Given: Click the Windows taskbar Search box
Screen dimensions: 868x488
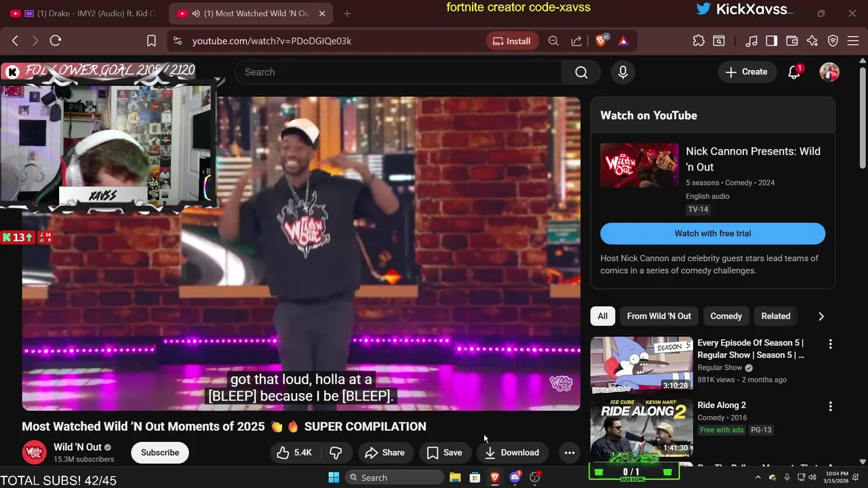Looking at the screenshot, I should click(x=394, y=478).
